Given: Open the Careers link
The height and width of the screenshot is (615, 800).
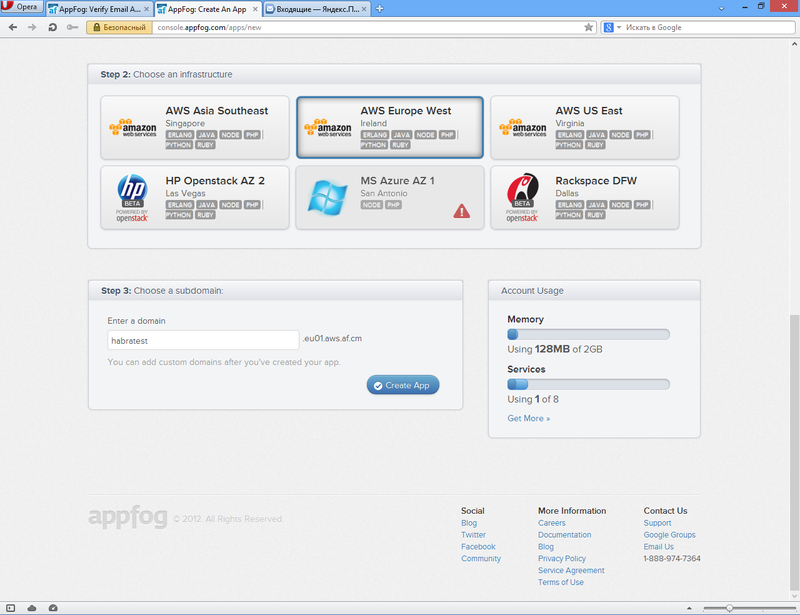Looking at the screenshot, I should [552, 523].
